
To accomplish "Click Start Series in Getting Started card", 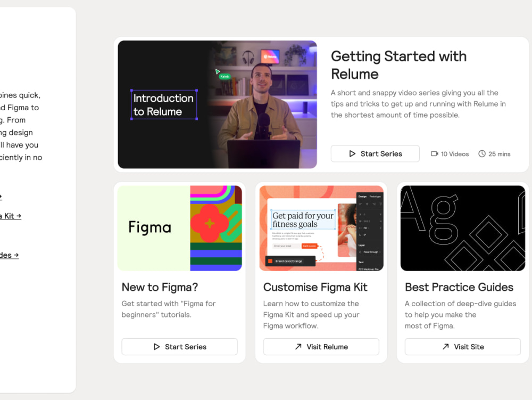I will click(x=375, y=154).
